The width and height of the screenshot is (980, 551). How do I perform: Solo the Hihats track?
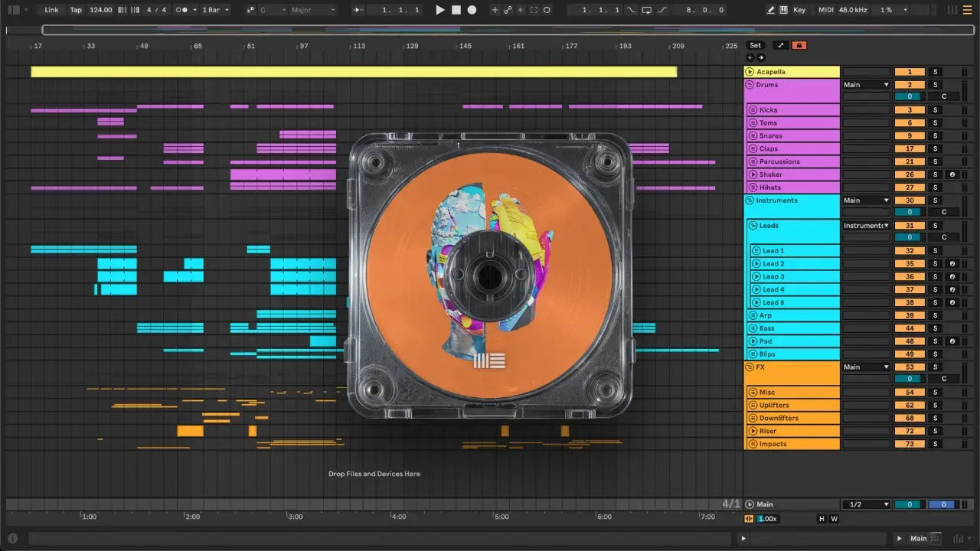pos(935,187)
